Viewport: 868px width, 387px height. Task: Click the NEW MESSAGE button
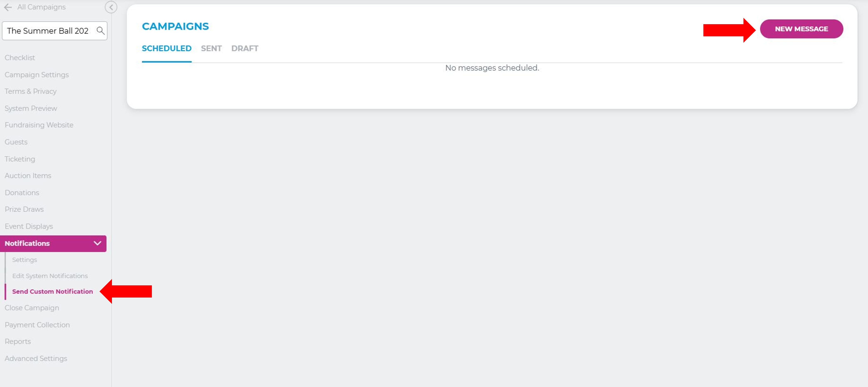801,29
